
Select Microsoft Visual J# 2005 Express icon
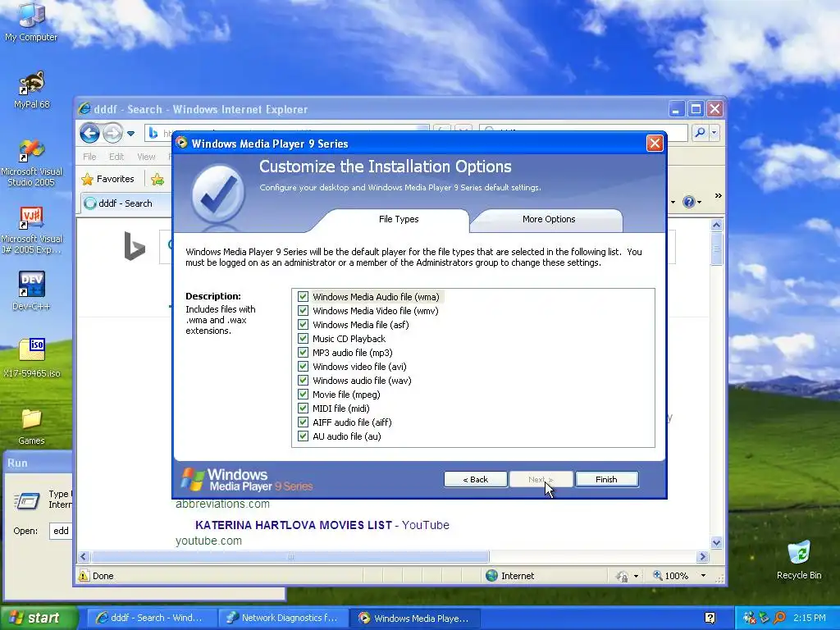[31, 231]
